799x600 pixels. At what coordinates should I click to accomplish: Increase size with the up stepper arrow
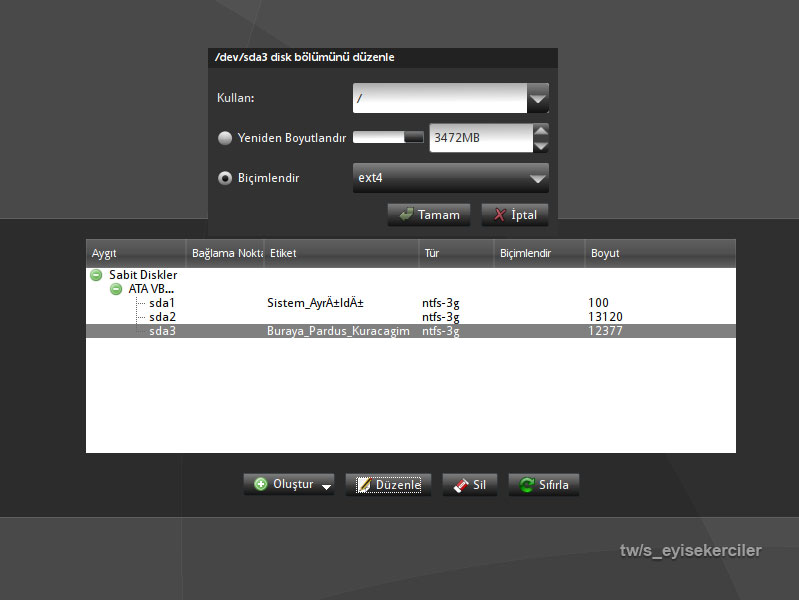pyautogui.click(x=541, y=131)
